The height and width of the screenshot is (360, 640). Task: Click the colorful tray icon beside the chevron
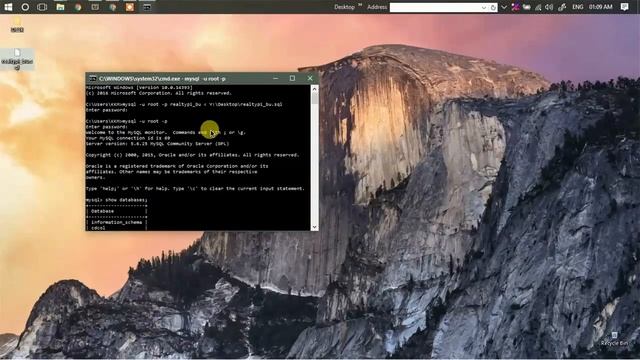click(x=516, y=7)
